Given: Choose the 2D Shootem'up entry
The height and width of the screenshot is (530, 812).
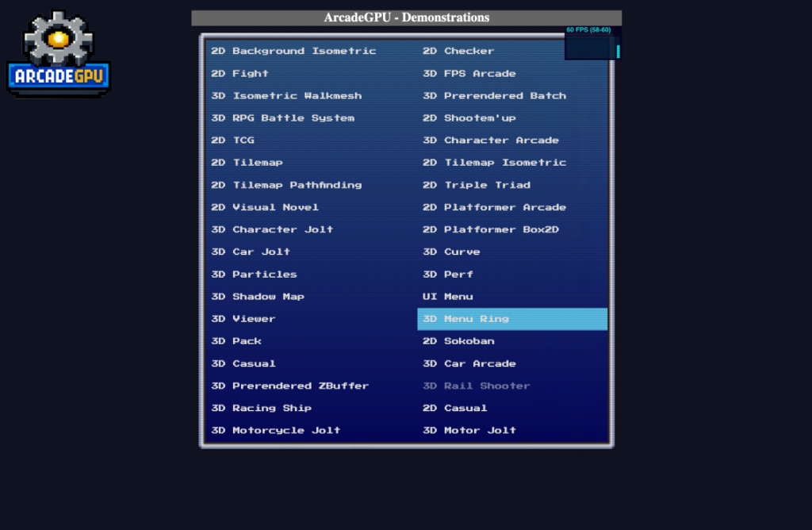Looking at the screenshot, I should [469, 117].
